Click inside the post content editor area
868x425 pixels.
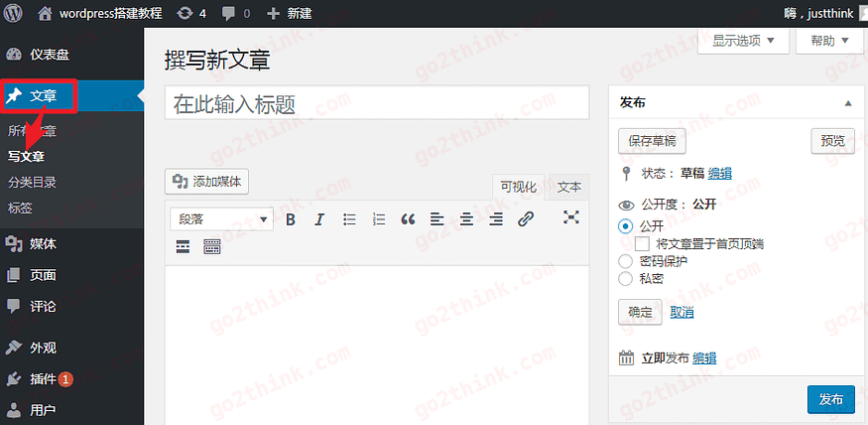tap(377, 346)
